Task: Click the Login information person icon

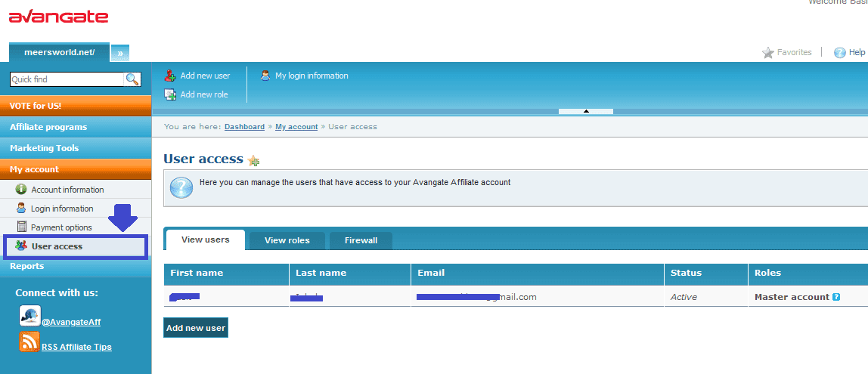Action: pyautogui.click(x=22, y=208)
